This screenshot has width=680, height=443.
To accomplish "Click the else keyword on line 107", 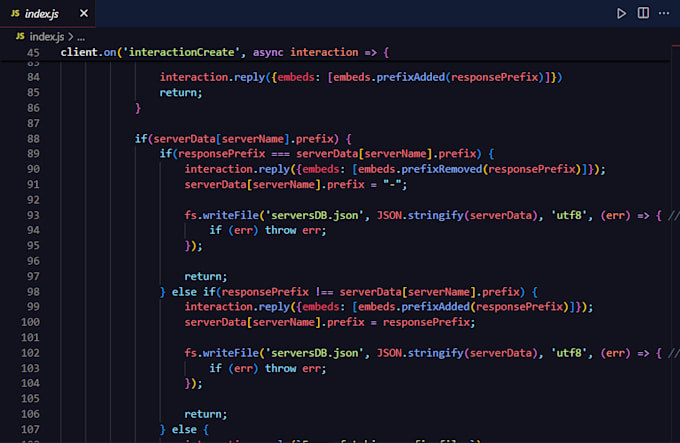I will 184,430.
